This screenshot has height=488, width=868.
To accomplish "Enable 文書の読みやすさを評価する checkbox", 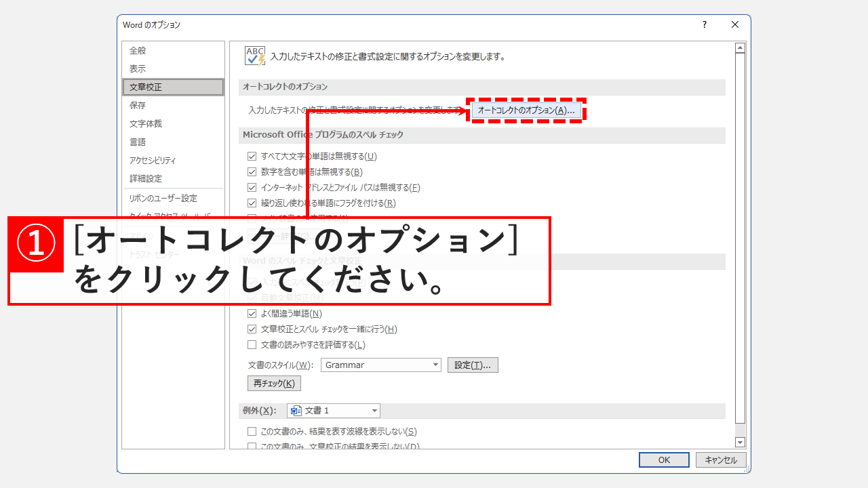I will click(x=252, y=345).
